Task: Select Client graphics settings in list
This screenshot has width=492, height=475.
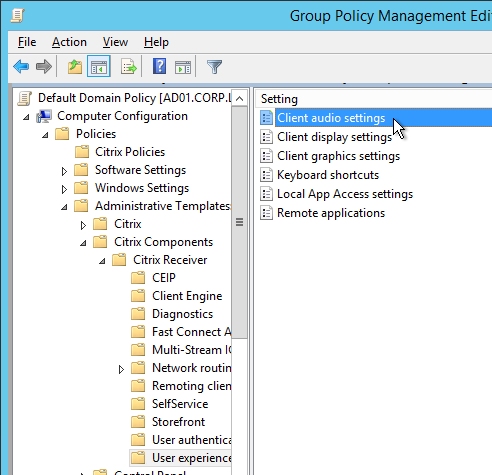Action: point(339,156)
